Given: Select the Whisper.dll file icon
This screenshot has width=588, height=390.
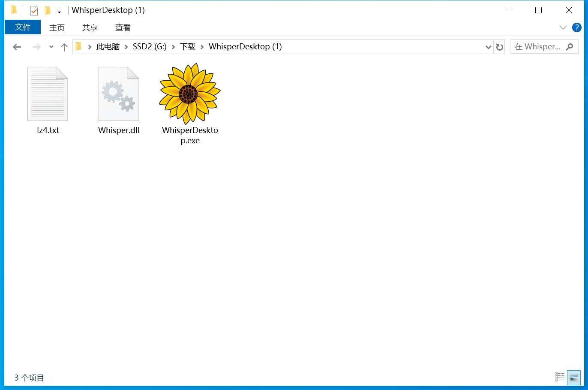Looking at the screenshot, I should pyautogui.click(x=119, y=94).
